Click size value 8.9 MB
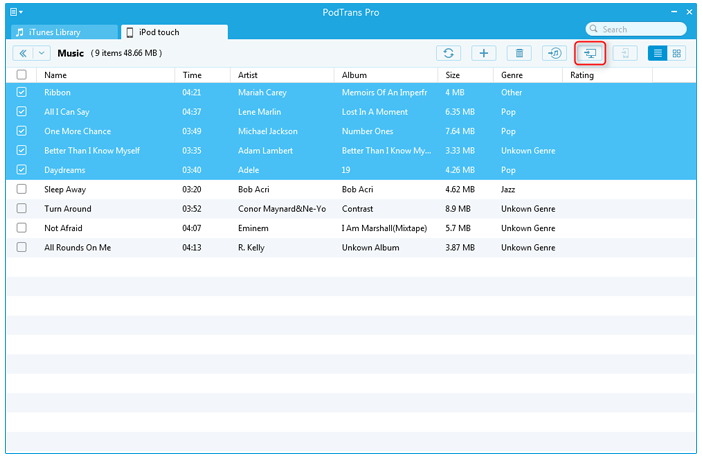Screen dimensions: 702x456 [458, 209]
